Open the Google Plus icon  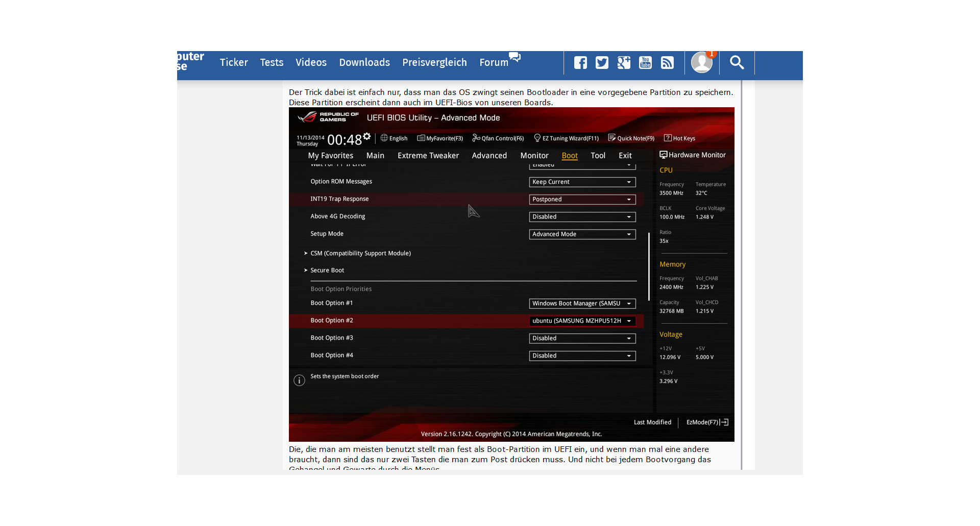(x=624, y=62)
